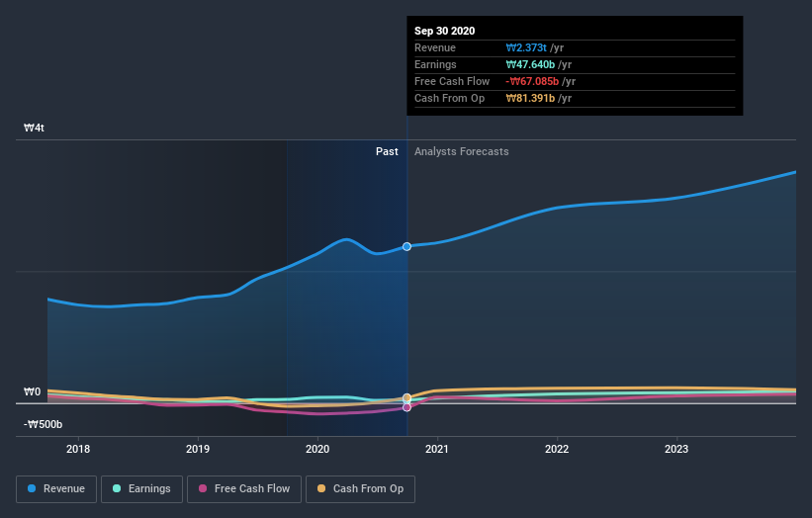The image size is (812, 518).
Task: Click the Cash From Op tooltip label
Action: tap(449, 98)
